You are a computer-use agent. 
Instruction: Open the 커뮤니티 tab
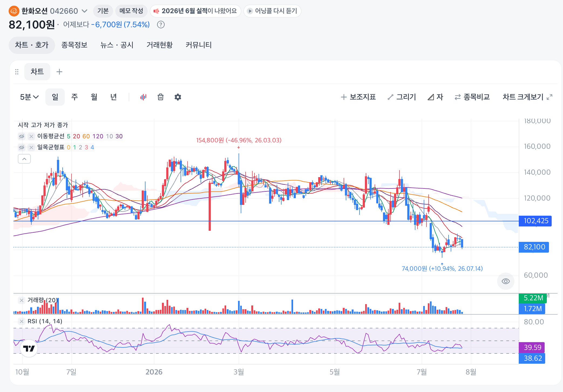199,45
